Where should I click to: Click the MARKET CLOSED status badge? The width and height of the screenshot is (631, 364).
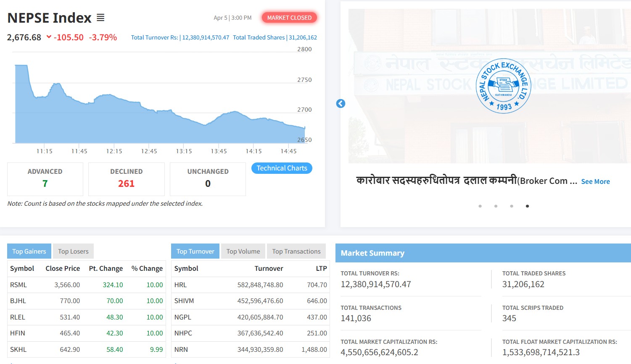(289, 18)
